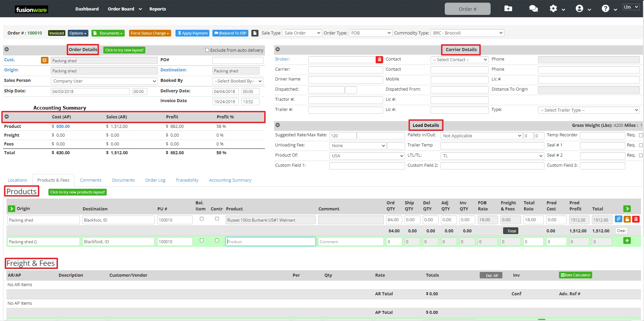Viewport: 644px width, 321px height.
Task: Open the Force Status Change dropdown
Action: point(150,33)
